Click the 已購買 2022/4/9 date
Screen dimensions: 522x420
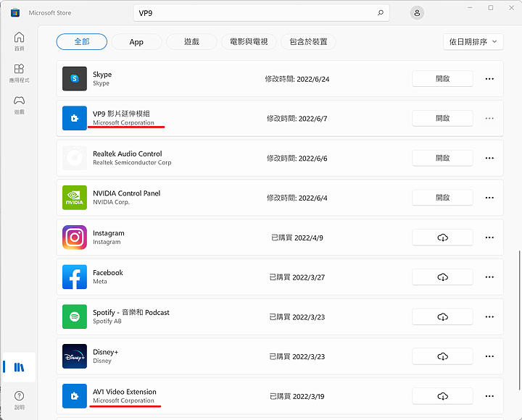[x=297, y=238]
